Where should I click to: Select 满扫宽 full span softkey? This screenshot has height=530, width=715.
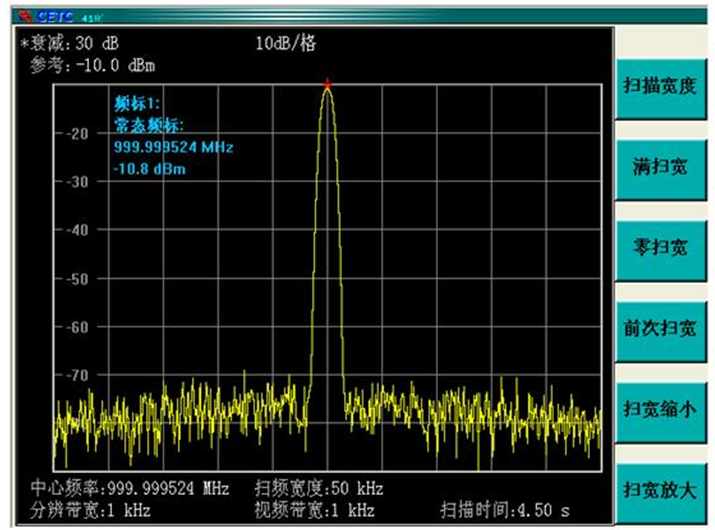tap(660, 165)
